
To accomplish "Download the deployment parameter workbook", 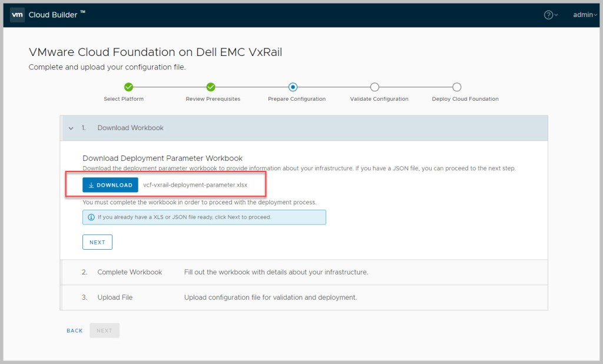I will point(110,185).
